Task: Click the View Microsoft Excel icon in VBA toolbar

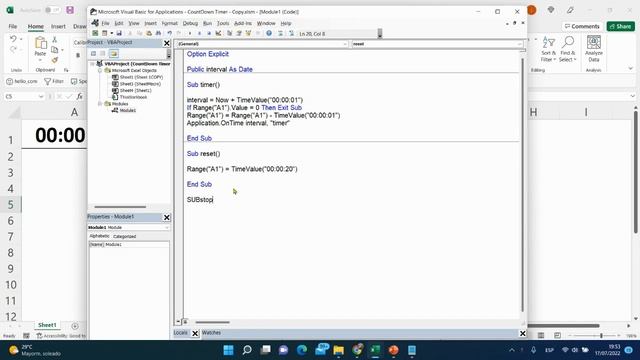Action: [95, 33]
